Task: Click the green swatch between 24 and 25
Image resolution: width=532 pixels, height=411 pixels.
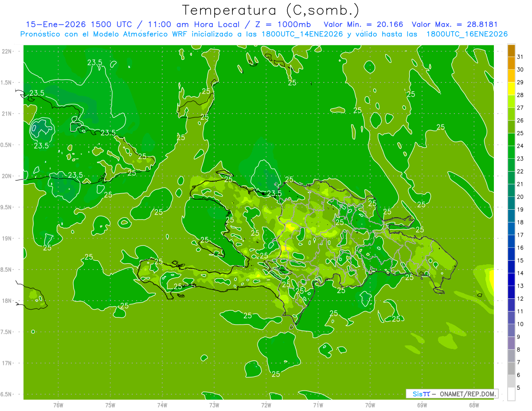Action: pos(511,140)
